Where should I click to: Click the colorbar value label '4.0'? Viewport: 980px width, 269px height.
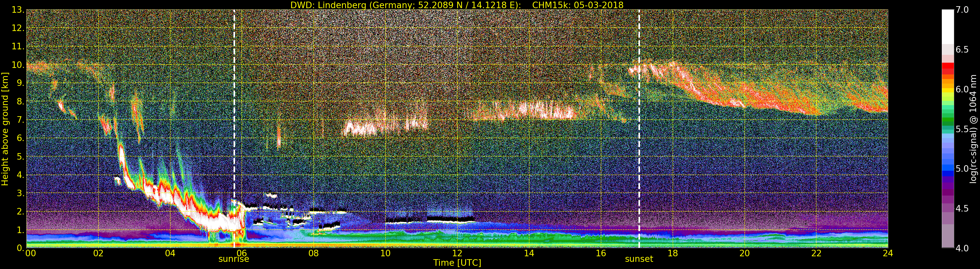[962, 248]
